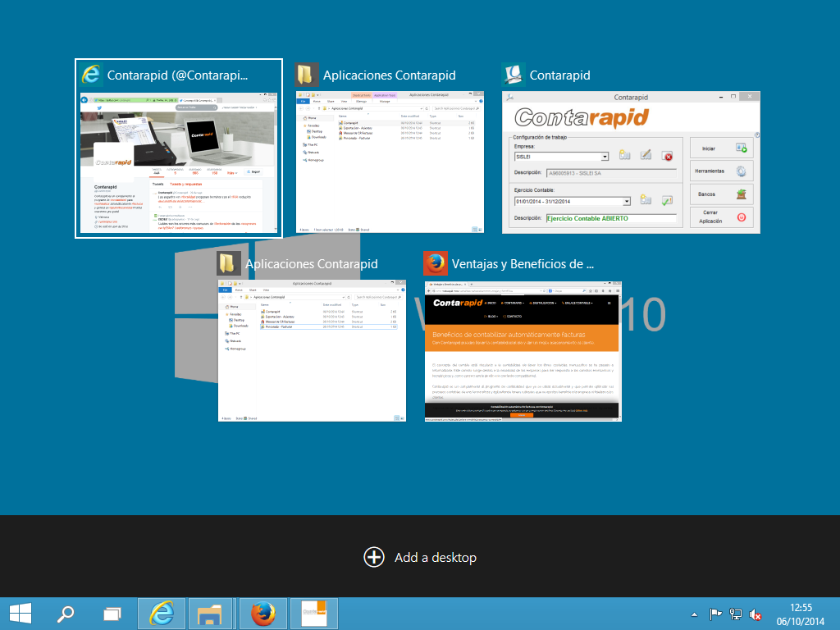Select Aplicaciones Contarapid thumbnail next to Firefox
The height and width of the screenshot is (630, 840).
click(x=312, y=351)
